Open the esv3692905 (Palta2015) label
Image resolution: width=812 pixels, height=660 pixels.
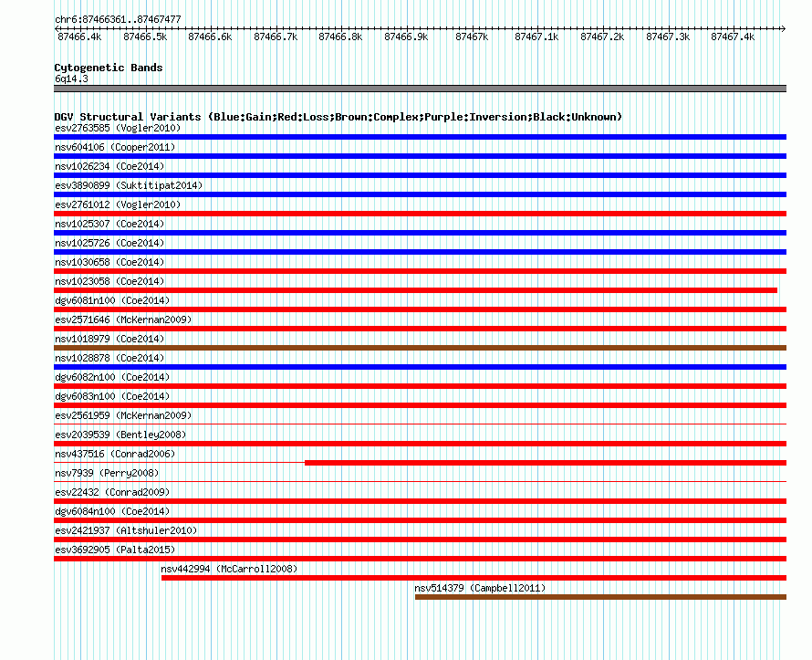(115, 550)
